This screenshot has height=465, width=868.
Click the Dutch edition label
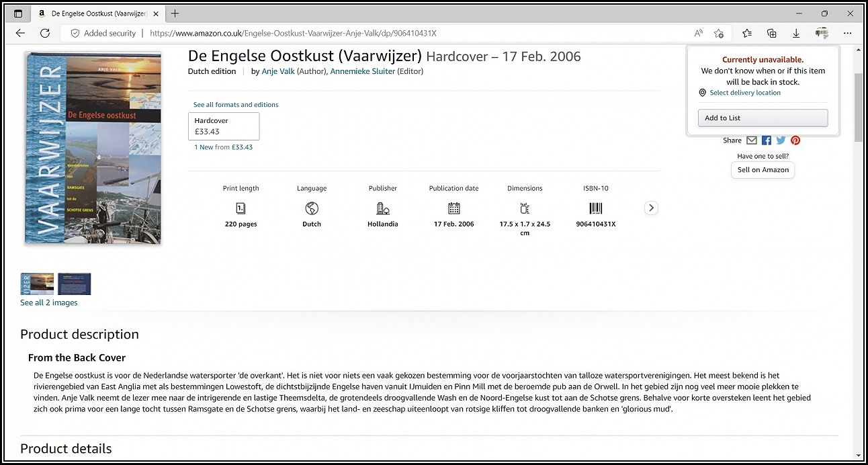coord(212,71)
